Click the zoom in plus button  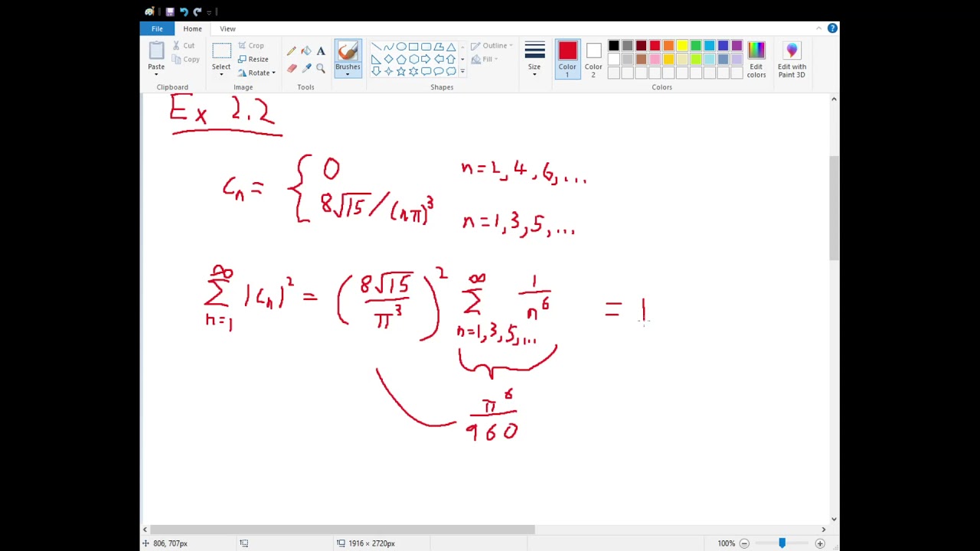820,543
